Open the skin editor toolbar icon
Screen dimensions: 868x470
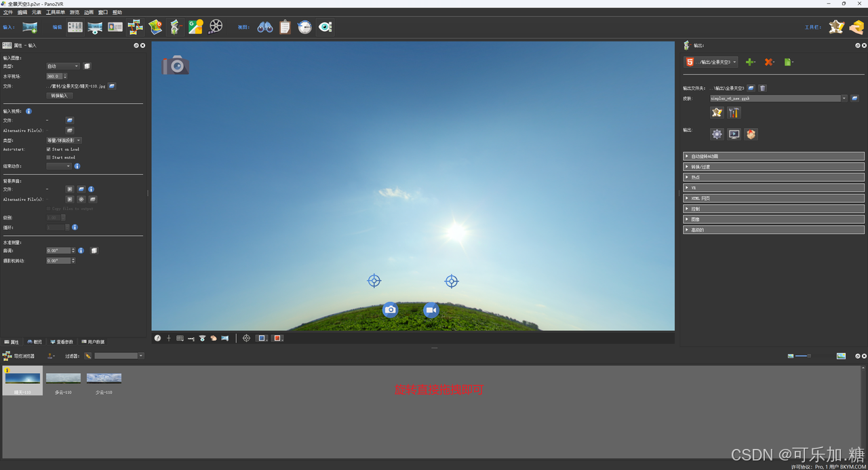click(x=836, y=27)
